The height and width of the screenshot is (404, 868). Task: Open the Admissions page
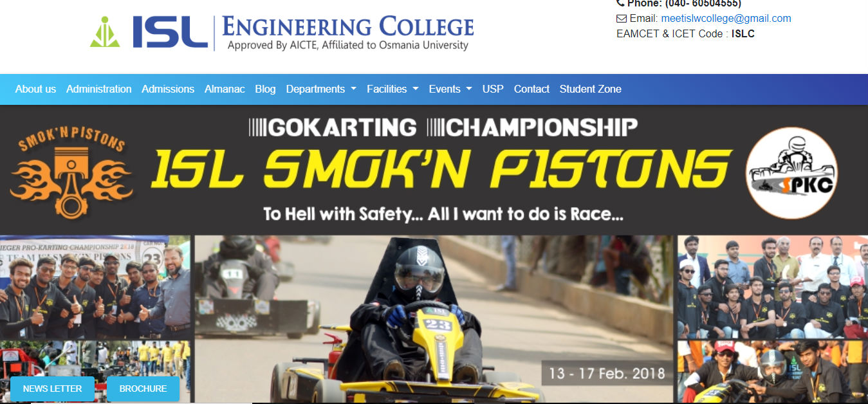click(x=168, y=89)
